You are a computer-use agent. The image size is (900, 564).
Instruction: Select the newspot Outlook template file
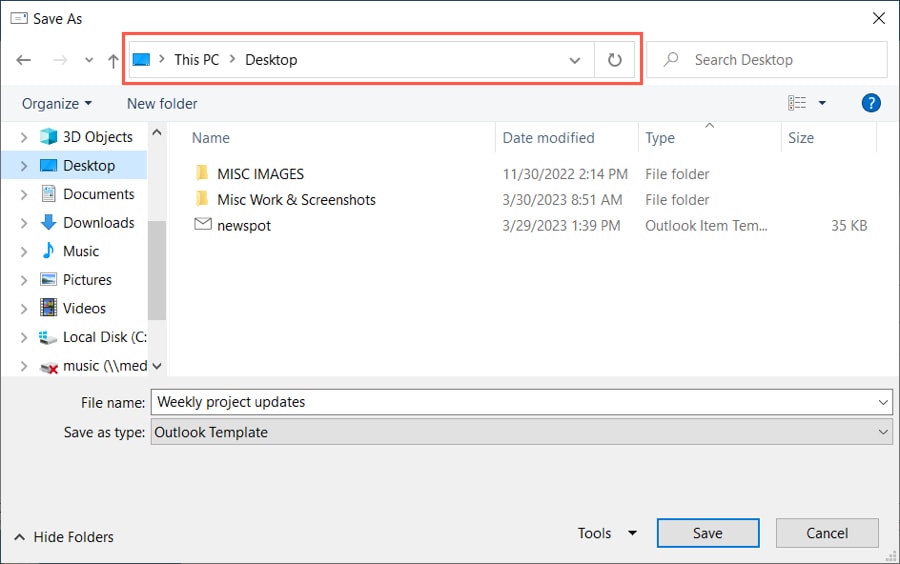coord(243,225)
